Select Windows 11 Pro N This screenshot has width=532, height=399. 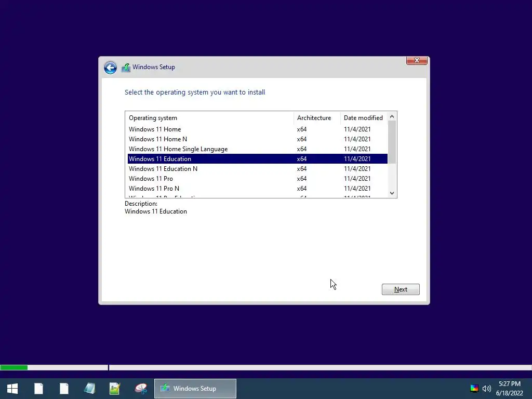click(258, 188)
